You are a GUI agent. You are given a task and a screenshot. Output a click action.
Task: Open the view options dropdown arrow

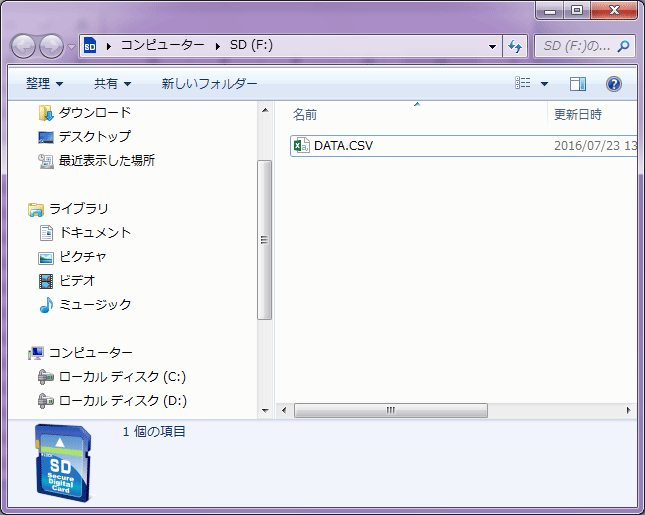[544, 84]
